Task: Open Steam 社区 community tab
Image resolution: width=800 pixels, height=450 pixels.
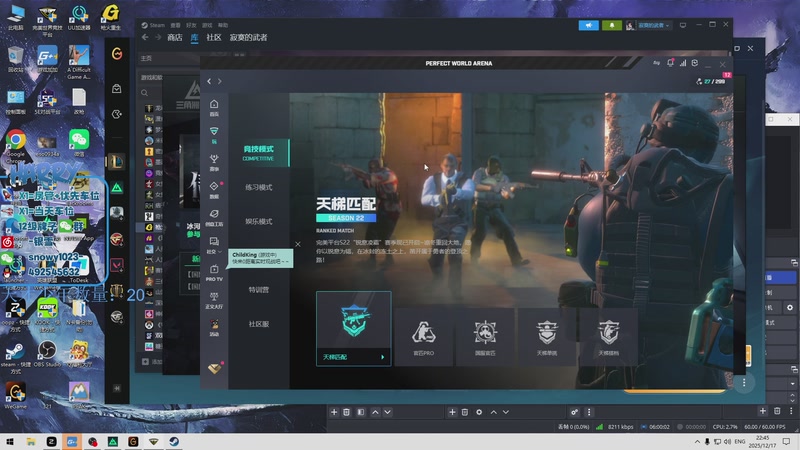Action: pyautogui.click(x=214, y=37)
